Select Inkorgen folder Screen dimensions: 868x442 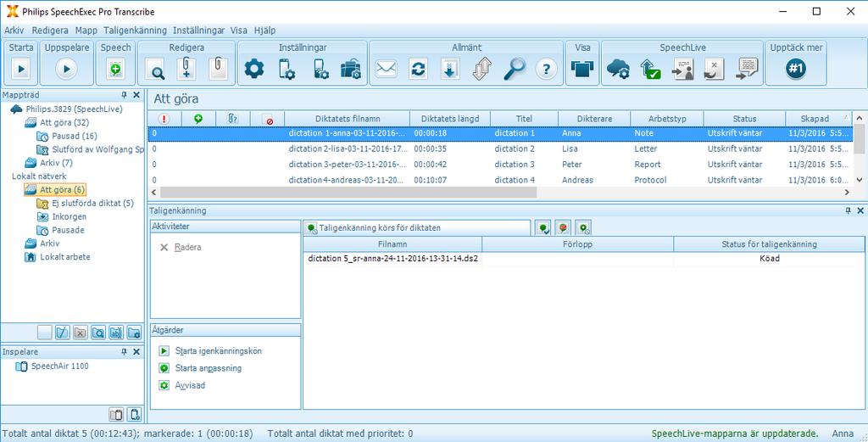click(x=61, y=216)
